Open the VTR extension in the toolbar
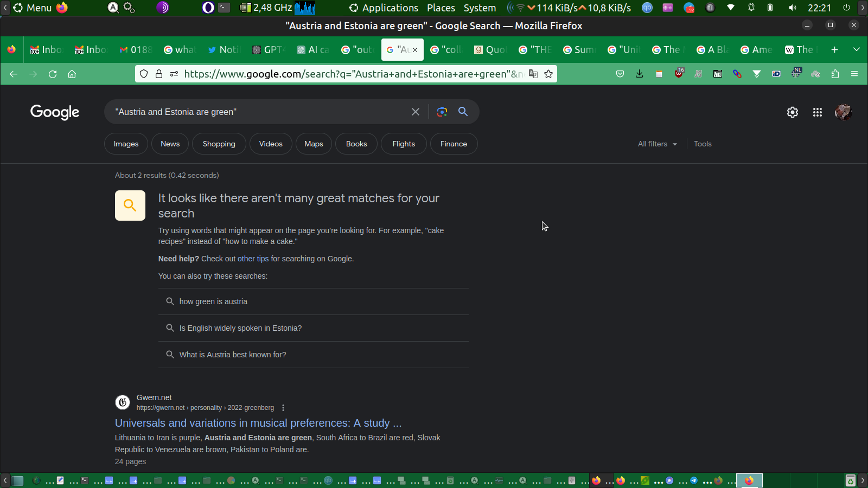Image resolution: width=868 pixels, height=488 pixels. point(718,74)
